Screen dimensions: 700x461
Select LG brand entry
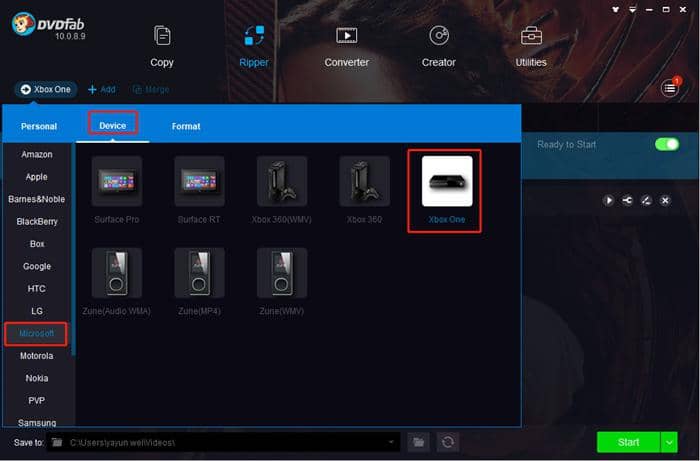(x=37, y=311)
